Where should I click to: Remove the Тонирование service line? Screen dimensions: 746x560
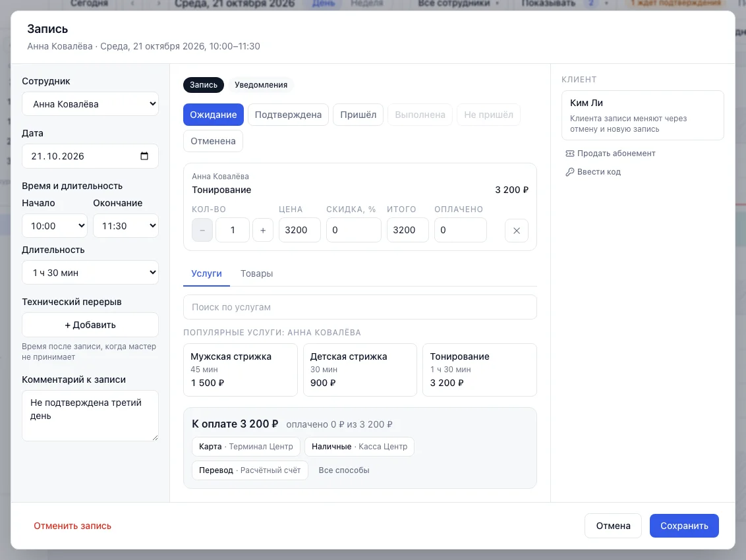tap(516, 231)
